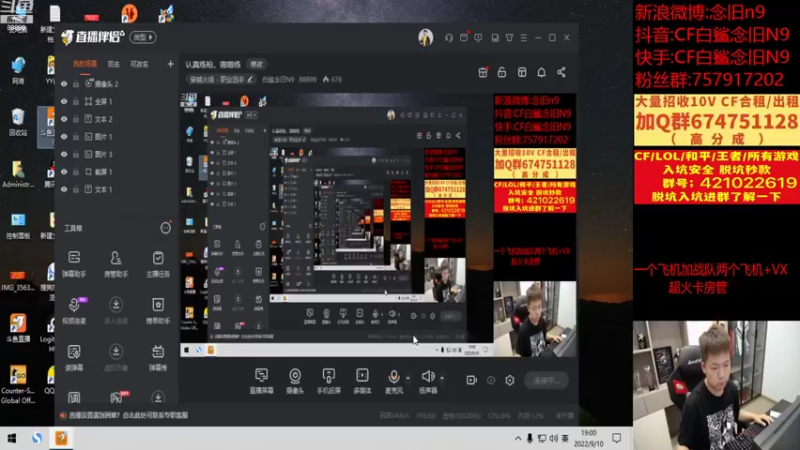Click the 麦克风 microphone icon
Image resolution: width=800 pixels, height=450 pixels.
point(394,377)
